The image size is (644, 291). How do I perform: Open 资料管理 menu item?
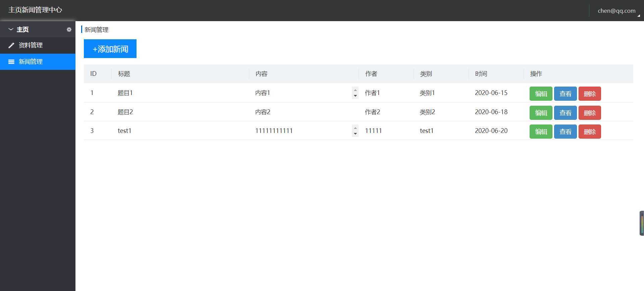pos(38,45)
